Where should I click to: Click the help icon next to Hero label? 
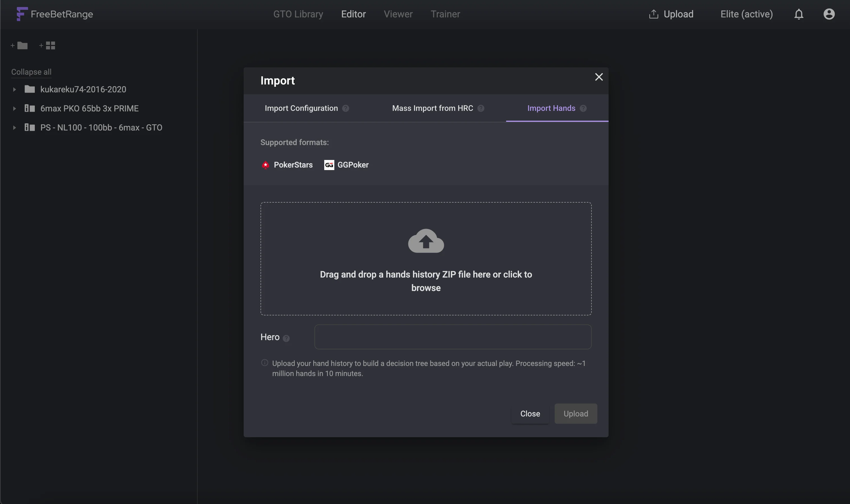pos(286,338)
